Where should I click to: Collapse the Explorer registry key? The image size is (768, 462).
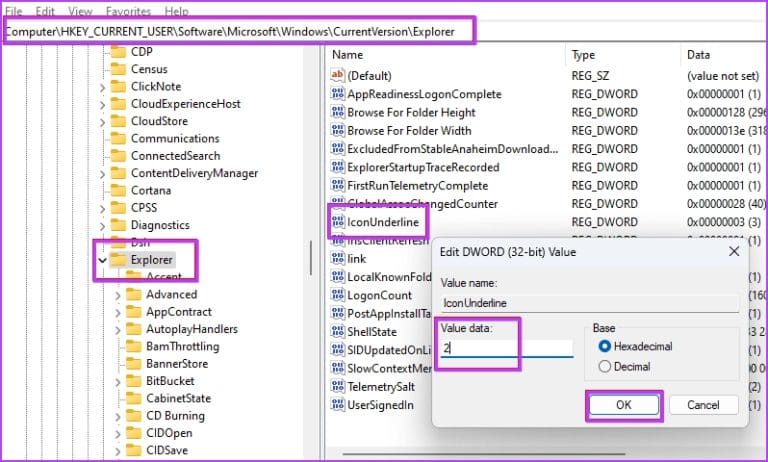coord(102,260)
